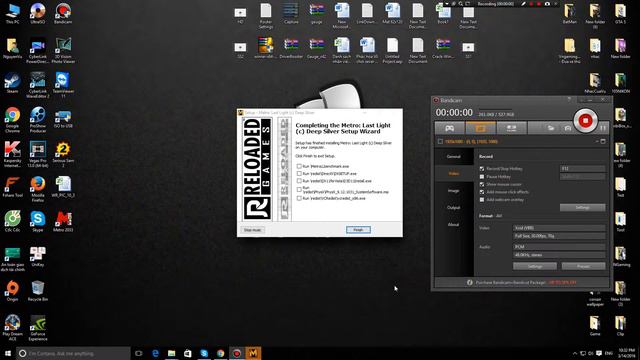Viewport: 640px width, 360px height.
Task: Open TeamViewer 11 desktop icon
Action: (63, 85)
